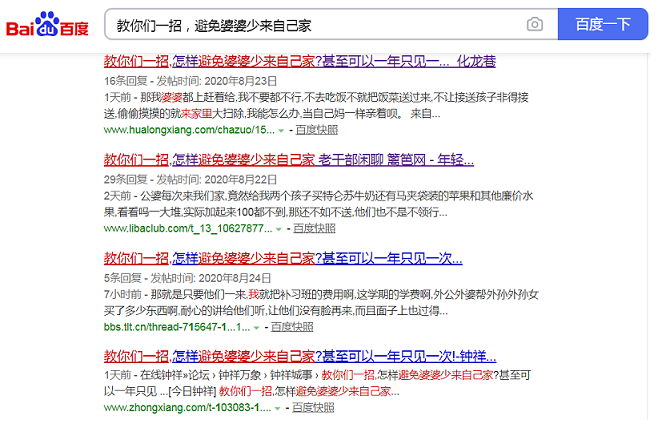Visit the www.hualongxiang.com URL link
This screenshot has width=658, height=440.
[x=188, y=130]
